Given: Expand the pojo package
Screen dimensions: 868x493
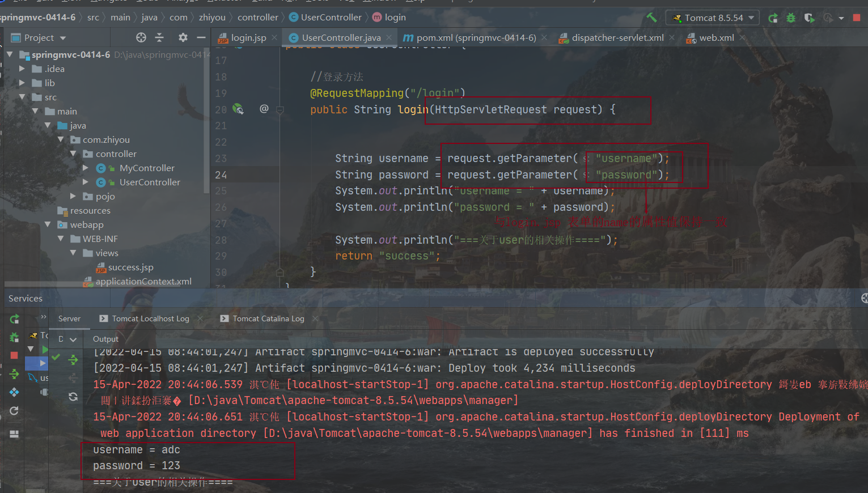Looking at the screenshot, I should 73,196.
